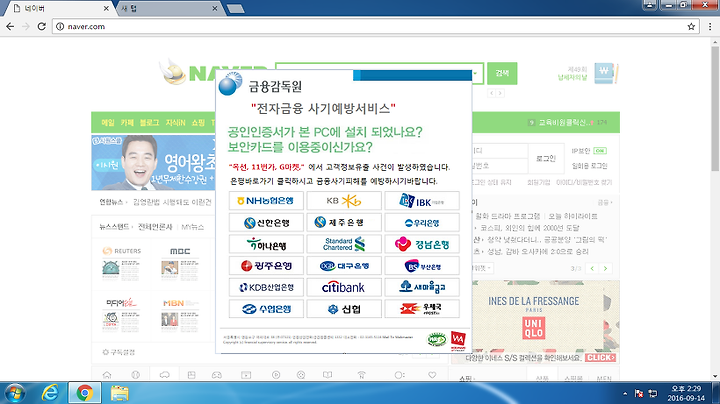This screenshot has width=720, height=404.
Task: Select the 광주은행 bank logo
Action: [266, 266]
